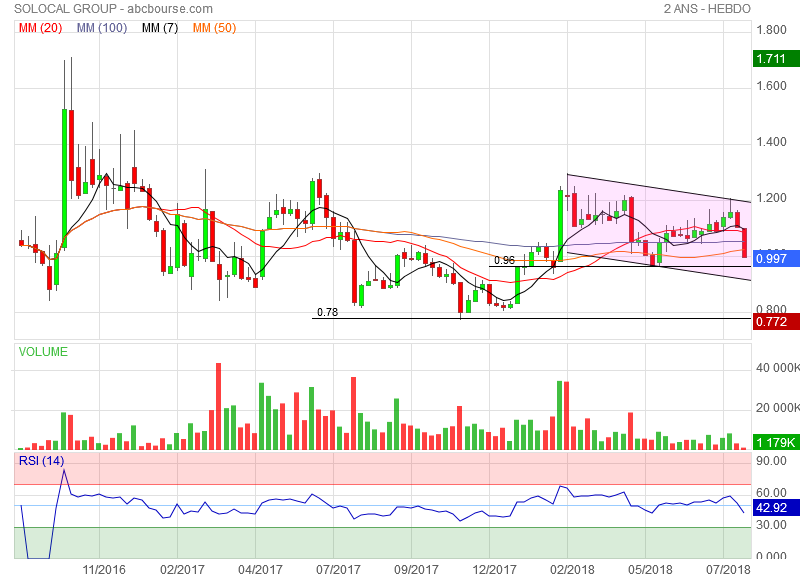Click the 04/2017 date axis label

260,570
